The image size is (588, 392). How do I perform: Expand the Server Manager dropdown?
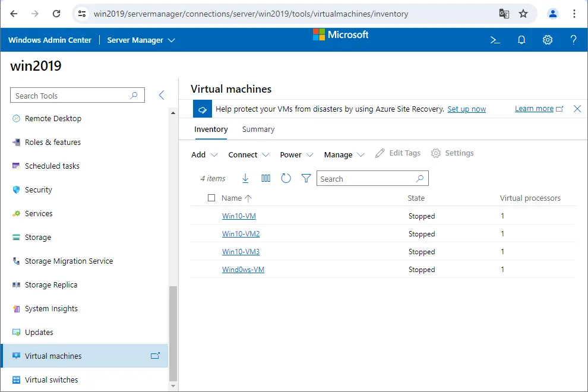[x=141, y=40]
